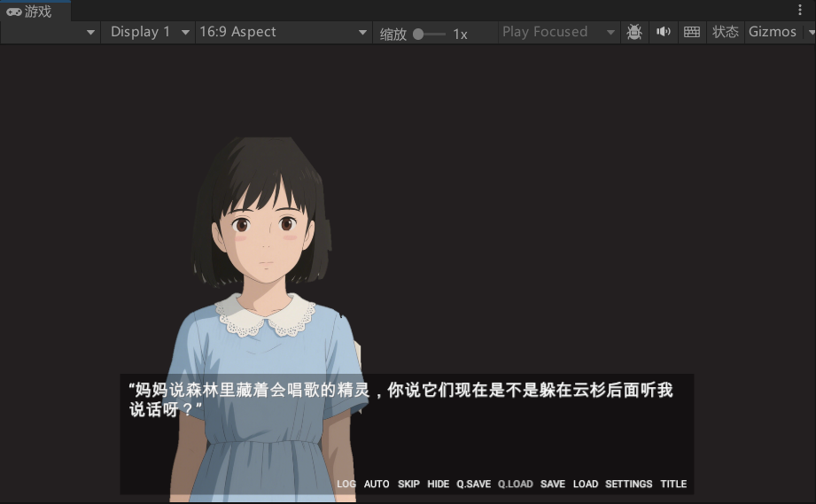Open the three-dot panel options menu

(x=800, y=10)
